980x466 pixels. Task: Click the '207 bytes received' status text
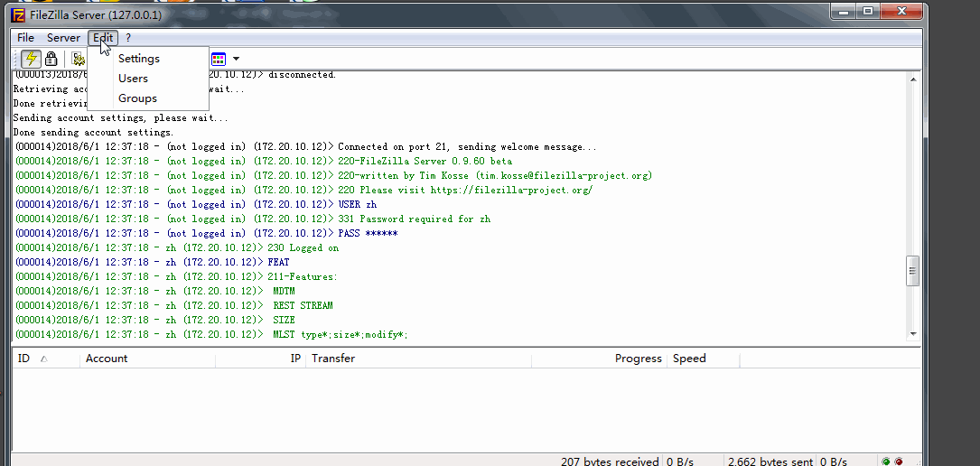point(610,461)
